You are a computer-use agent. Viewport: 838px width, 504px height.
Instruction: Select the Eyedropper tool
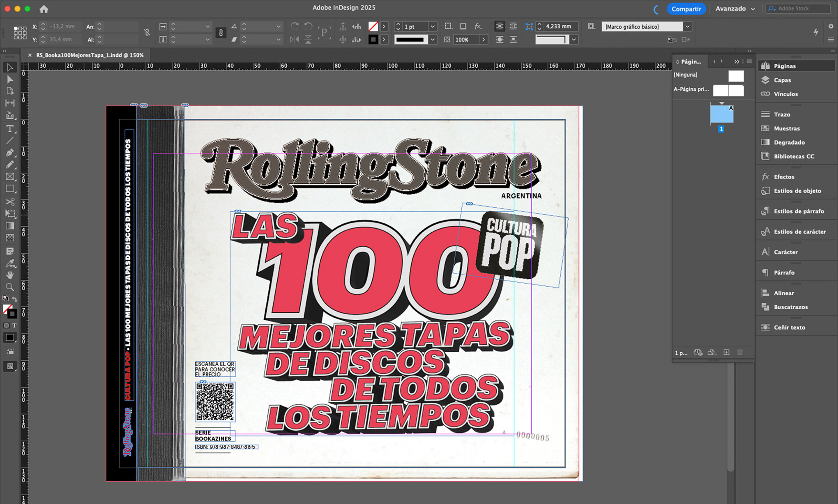pyautogui.click(x=10, y=263)
